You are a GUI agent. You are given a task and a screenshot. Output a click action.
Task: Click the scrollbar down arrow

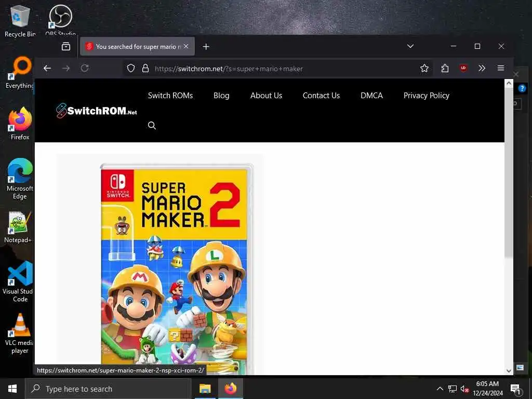point(509,370)
